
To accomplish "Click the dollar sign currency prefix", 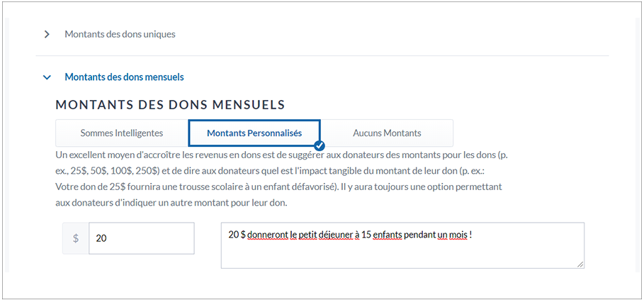I will click(x=76, y=238).
